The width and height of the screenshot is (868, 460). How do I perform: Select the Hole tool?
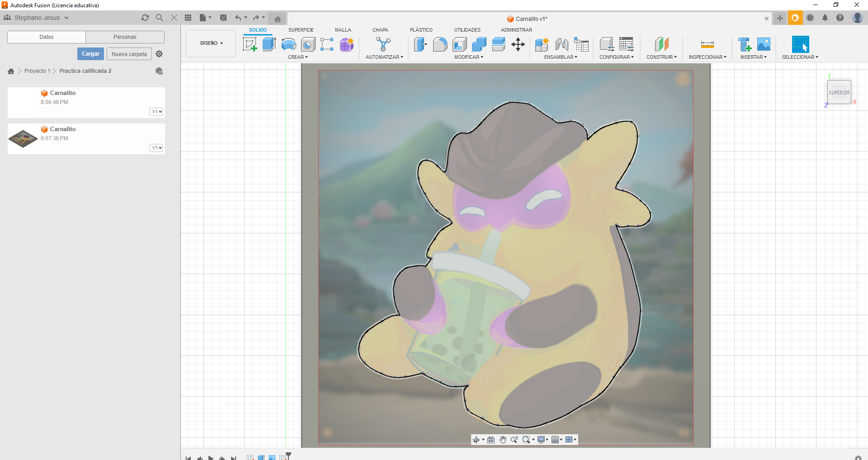point(308,44)
